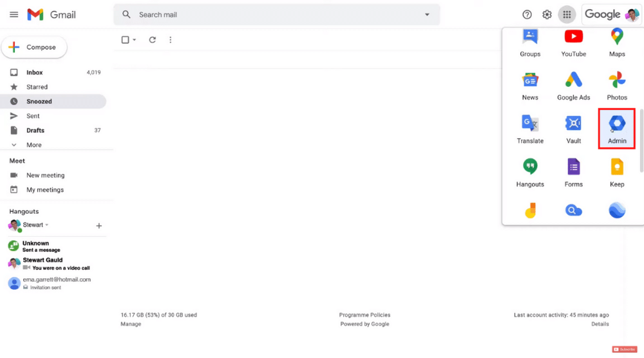This screenshot has width=644, height=358.
Task: Open the Jamboard app icon
Action: pos(530,211)
